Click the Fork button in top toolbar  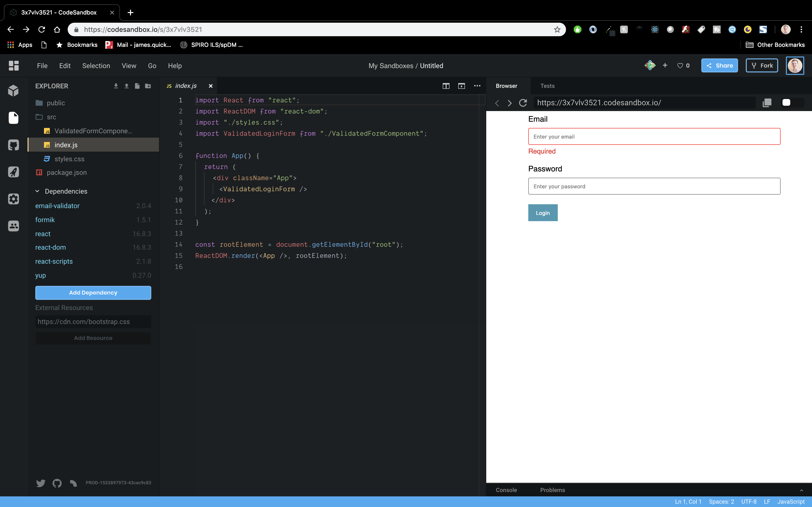click(762, 65)
